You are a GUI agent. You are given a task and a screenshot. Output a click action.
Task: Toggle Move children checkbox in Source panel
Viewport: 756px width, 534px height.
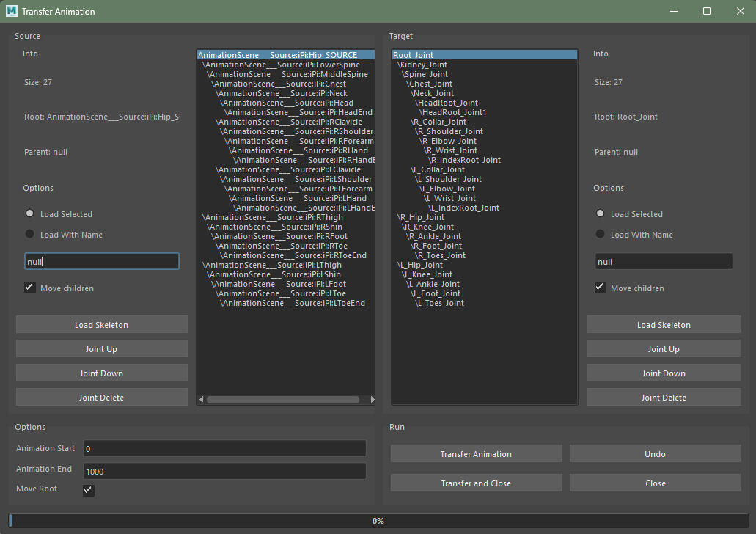(x=30, y=288)
